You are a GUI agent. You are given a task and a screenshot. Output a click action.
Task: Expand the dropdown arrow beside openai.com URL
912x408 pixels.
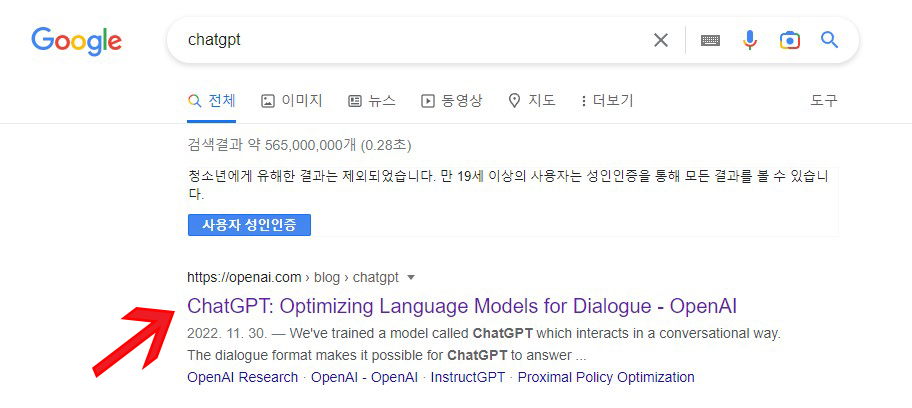411,278
